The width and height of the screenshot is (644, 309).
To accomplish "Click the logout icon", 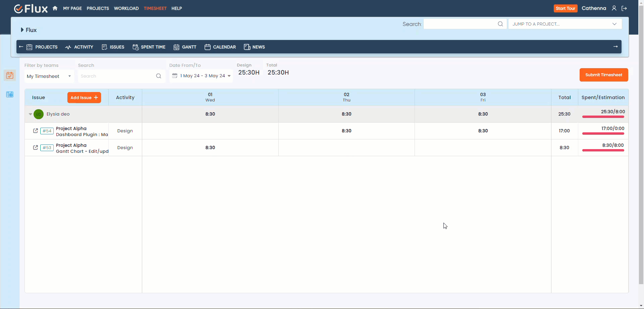I will (x=624, y=8).
